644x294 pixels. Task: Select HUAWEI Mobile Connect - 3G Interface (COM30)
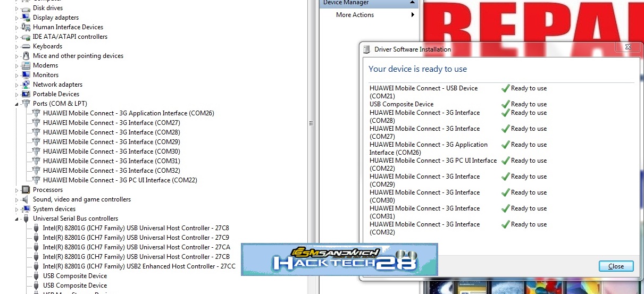[111, 152]
